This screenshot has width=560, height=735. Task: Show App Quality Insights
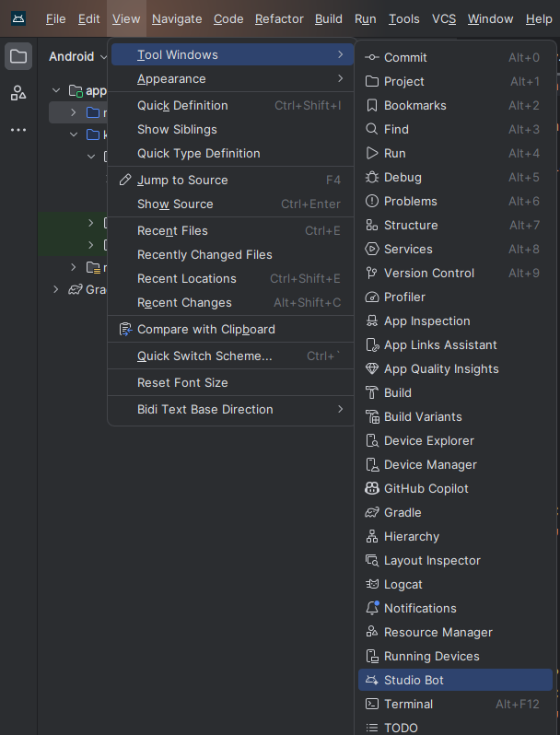pyautogui.click(x=455, y=368)
